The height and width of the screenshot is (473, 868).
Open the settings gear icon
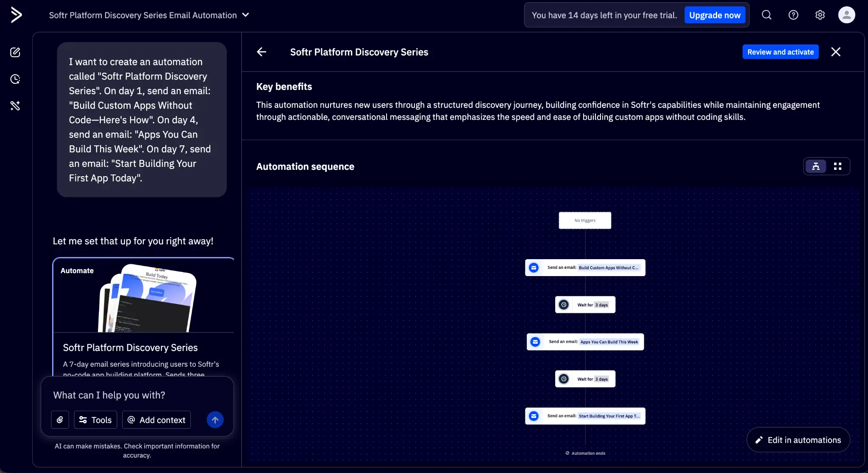820,15
